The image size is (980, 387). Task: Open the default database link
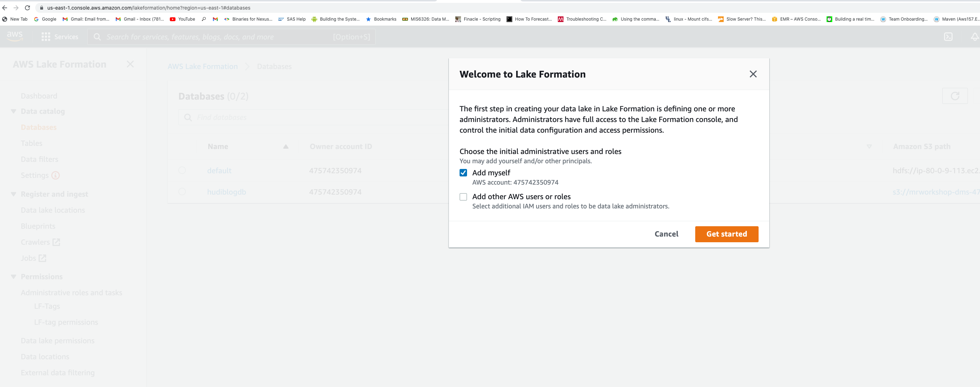point(219,170)
